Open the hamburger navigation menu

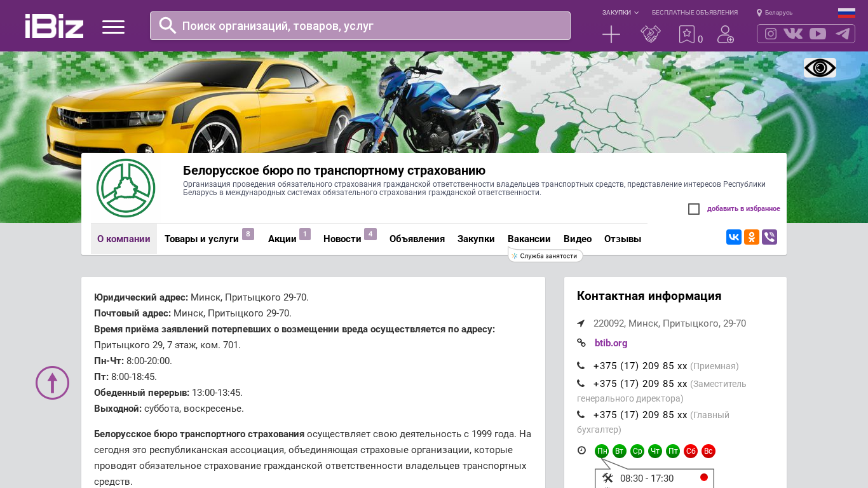coord(113,27)
